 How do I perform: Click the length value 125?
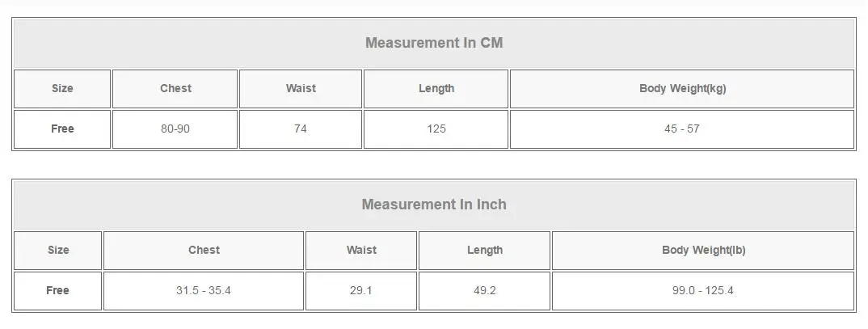click(436, 129)
